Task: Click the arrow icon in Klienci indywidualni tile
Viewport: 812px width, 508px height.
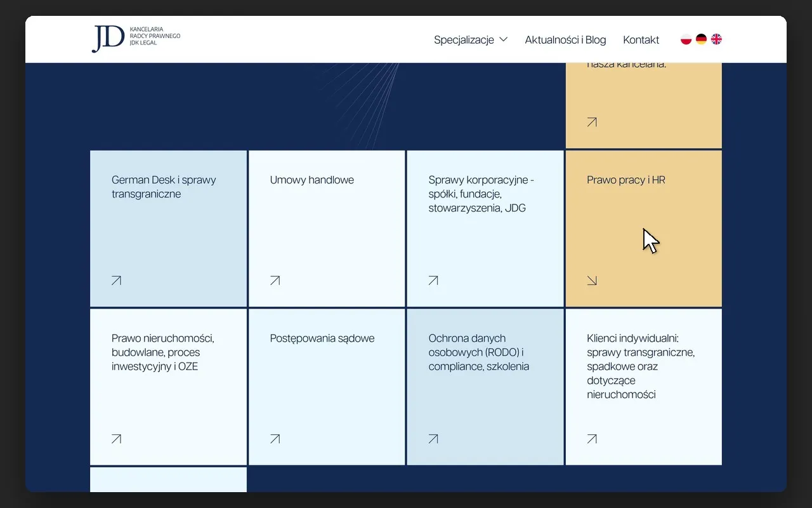Action: click(x=592, y=438)
